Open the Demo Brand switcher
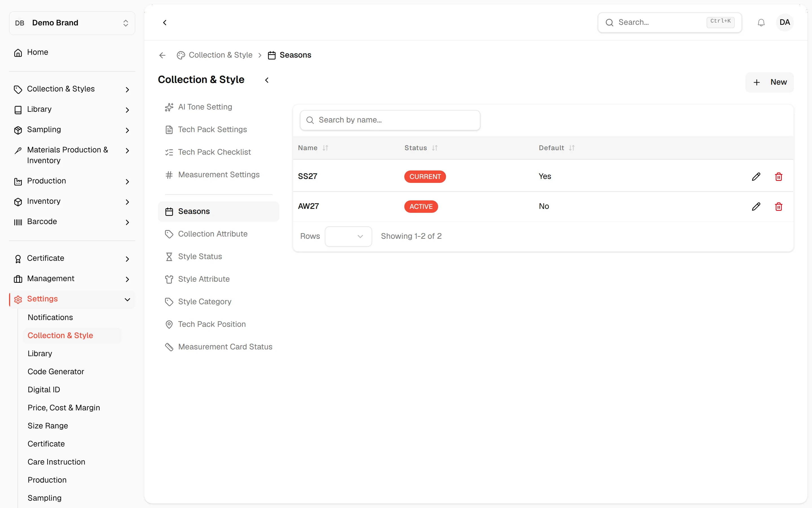The image size is (812, 508). (x=72, y=23)
